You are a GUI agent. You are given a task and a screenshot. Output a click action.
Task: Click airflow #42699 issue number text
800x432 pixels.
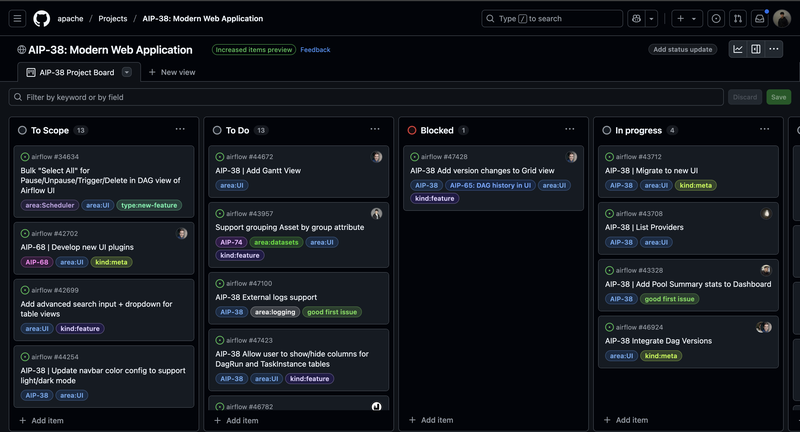(55, 290)
